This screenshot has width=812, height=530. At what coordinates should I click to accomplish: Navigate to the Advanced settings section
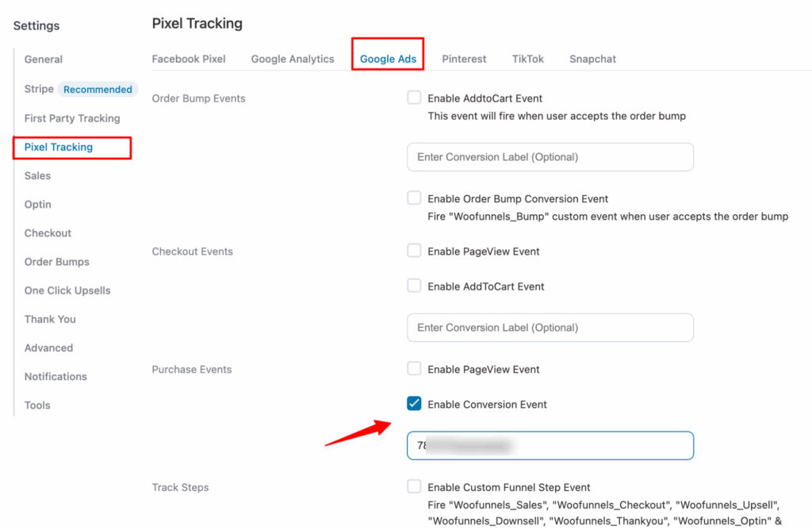[48, 348]
